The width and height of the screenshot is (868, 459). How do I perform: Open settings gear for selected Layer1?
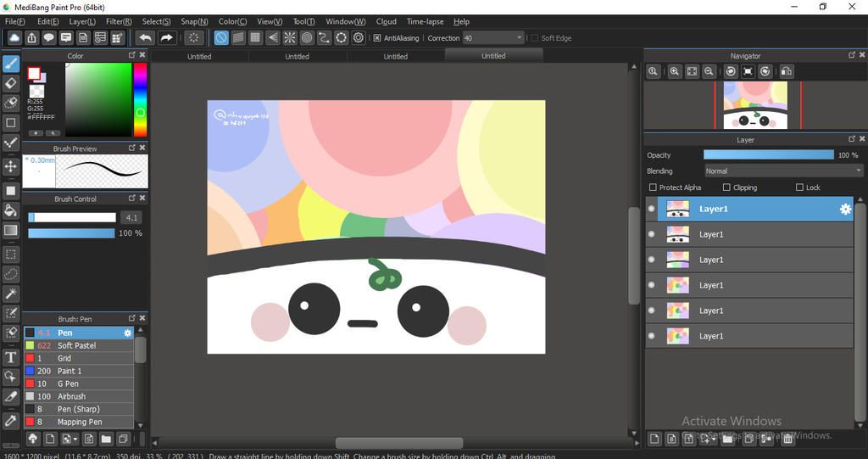(x=844, y=209)
